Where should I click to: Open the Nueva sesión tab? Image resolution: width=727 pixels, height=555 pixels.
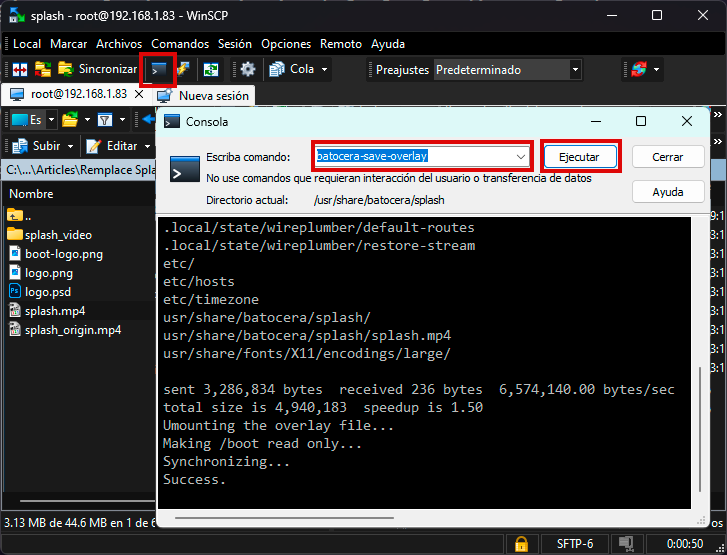click(203, 96)
